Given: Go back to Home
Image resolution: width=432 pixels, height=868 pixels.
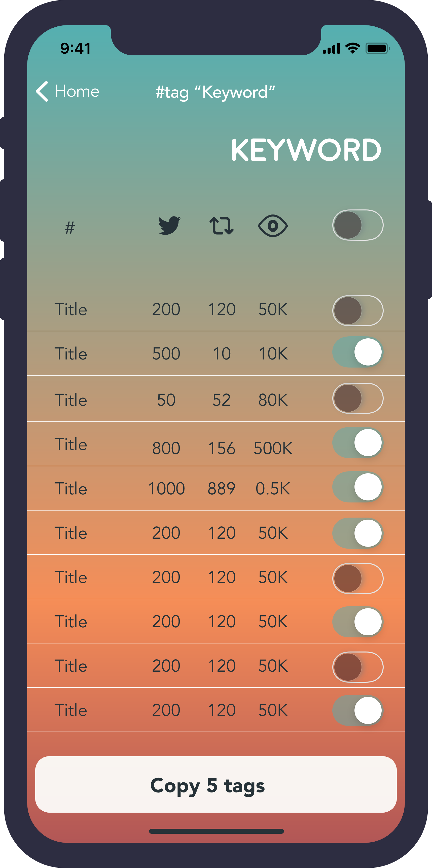Looking at the screenshot, I should (67, 91).
